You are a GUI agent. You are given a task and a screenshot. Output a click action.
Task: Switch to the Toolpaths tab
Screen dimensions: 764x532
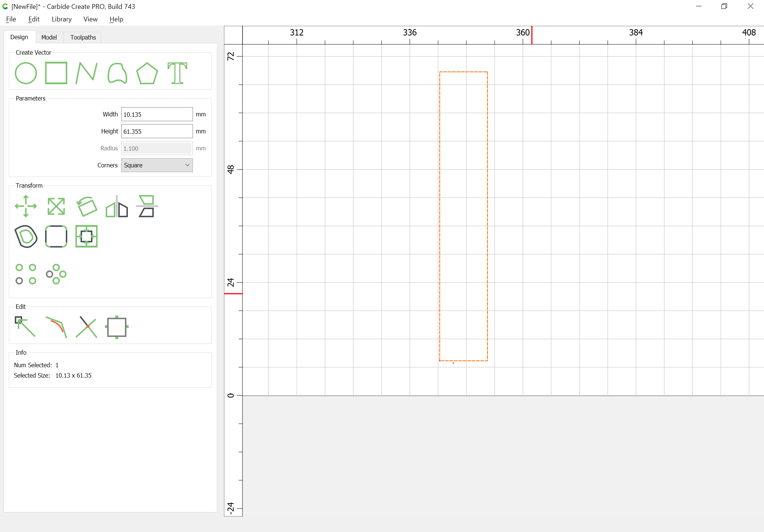point(83,37)
